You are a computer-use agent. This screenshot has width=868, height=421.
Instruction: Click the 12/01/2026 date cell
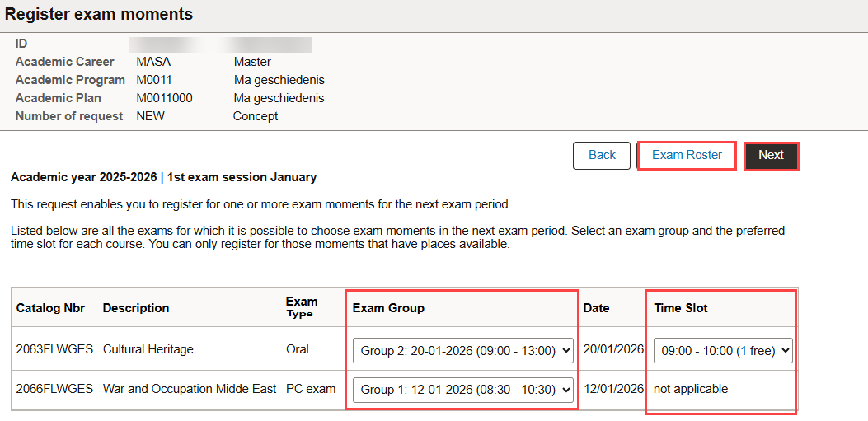[613, 389]
